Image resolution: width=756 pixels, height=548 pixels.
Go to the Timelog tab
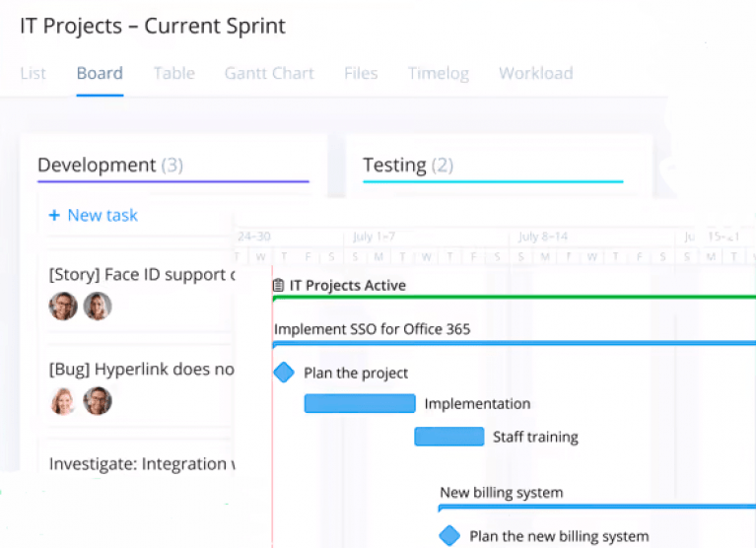[438, 74]
